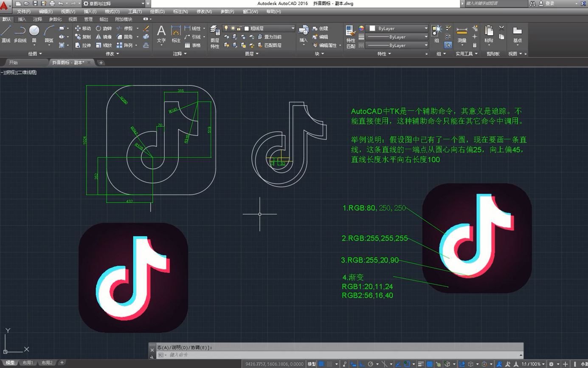Click the Stretch (拉伸) tool
Screen dimensions: 588x368
83,45
